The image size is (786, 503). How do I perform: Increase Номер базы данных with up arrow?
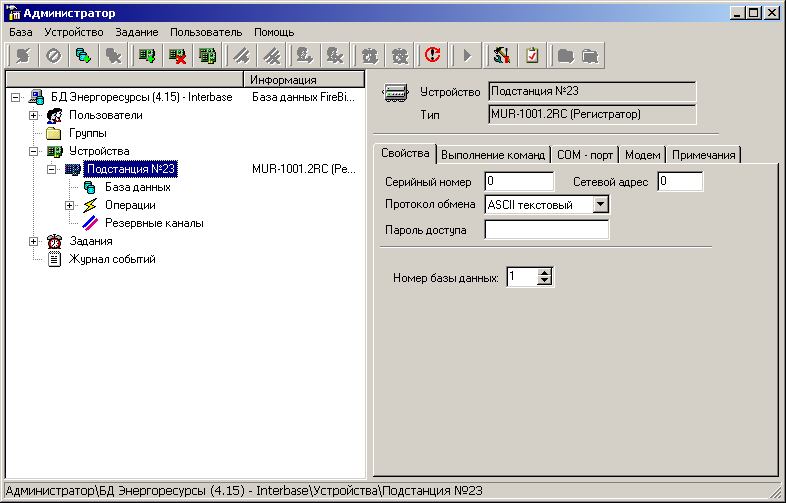[544, 273]
